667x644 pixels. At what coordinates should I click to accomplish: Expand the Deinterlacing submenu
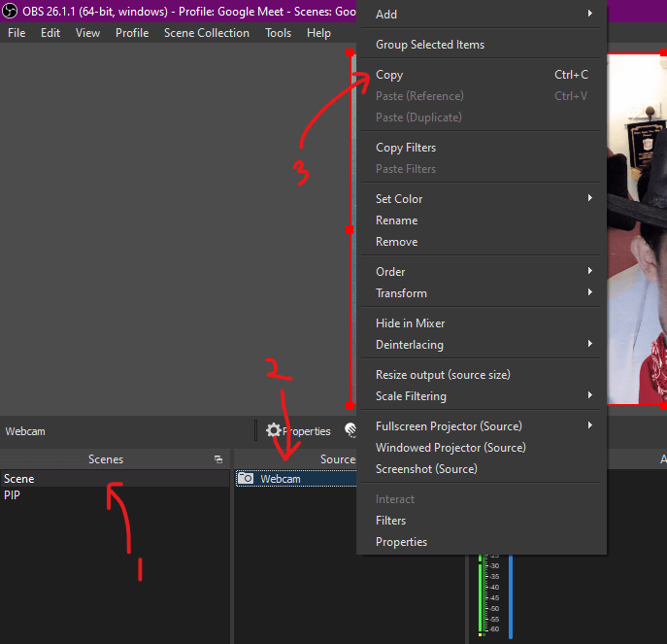482,345
